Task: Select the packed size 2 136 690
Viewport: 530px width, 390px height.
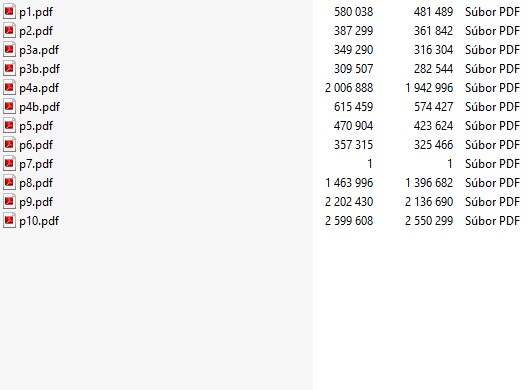Action: click(x=429, y=202)
